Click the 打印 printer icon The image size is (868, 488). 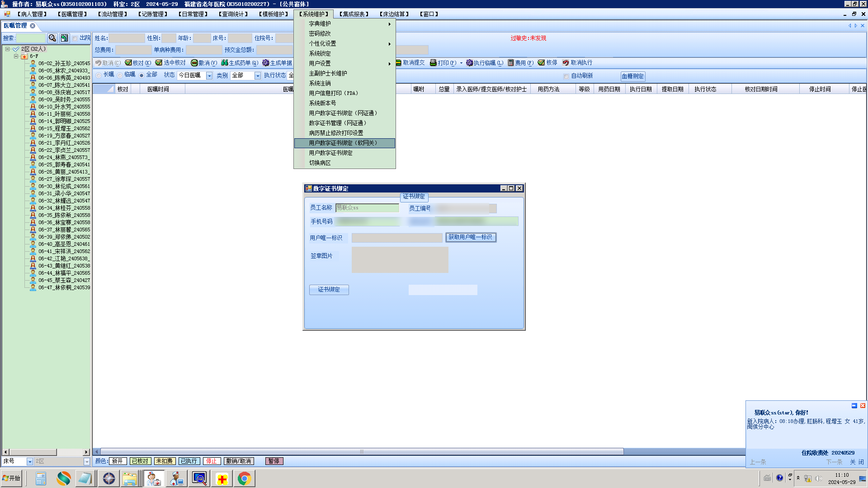click(433, 63)
